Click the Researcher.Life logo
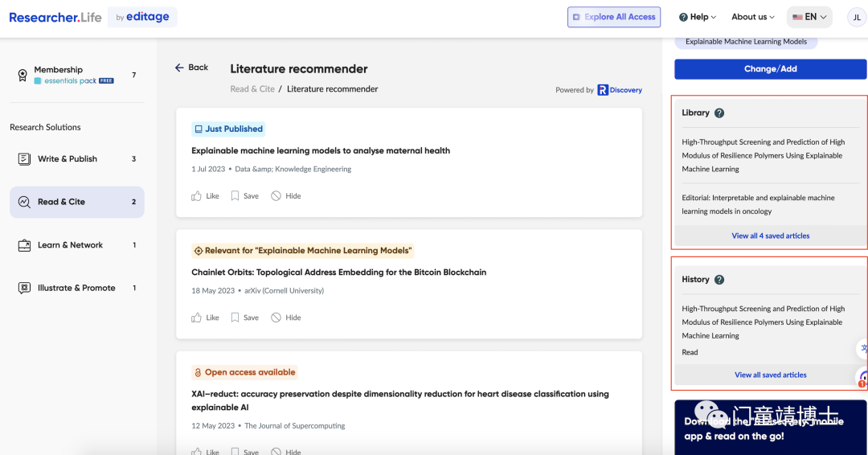 (x=55, y=17)
